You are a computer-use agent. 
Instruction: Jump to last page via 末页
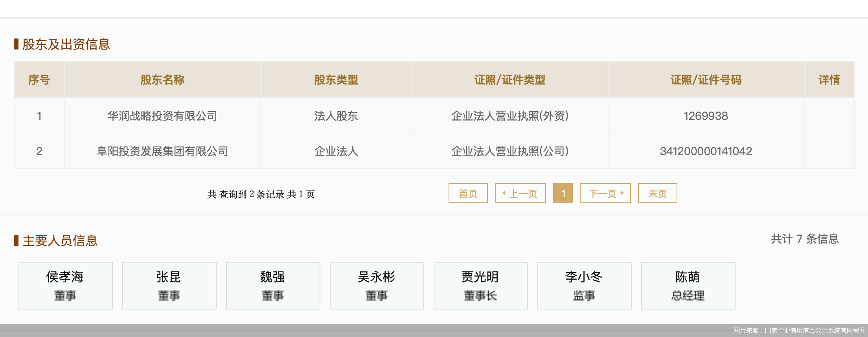(x=657, y=193)
